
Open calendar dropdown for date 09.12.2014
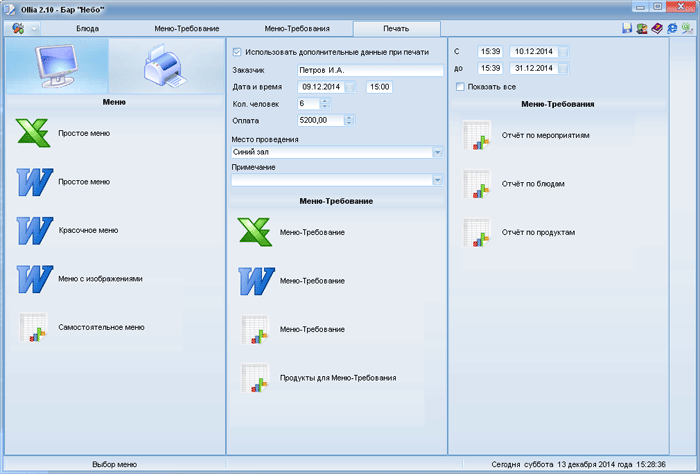[350, 87]
